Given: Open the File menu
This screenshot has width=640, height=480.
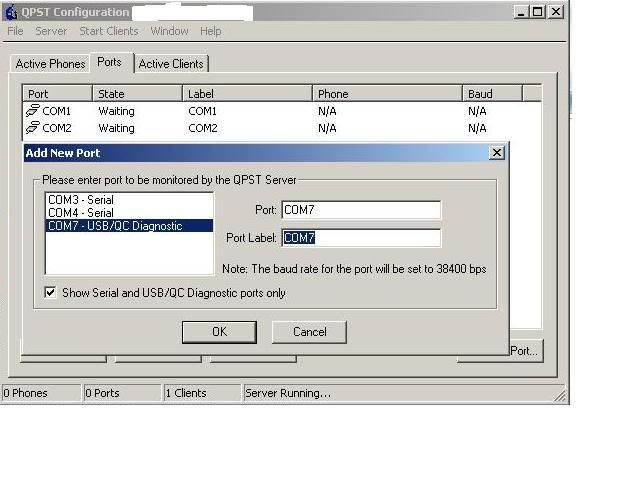Looking at the screenshot, I should tap(16, 31).
